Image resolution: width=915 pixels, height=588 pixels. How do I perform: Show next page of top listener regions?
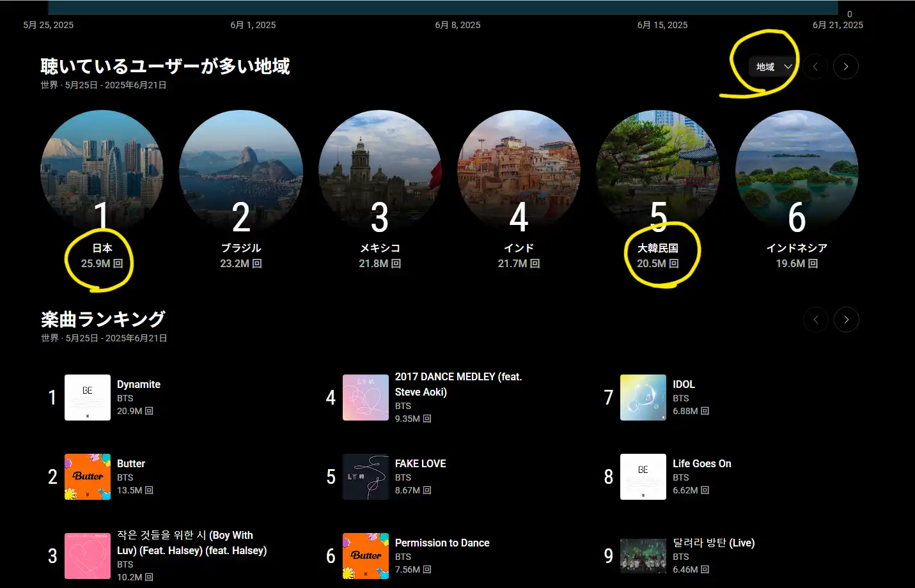[x=845, y=66]
